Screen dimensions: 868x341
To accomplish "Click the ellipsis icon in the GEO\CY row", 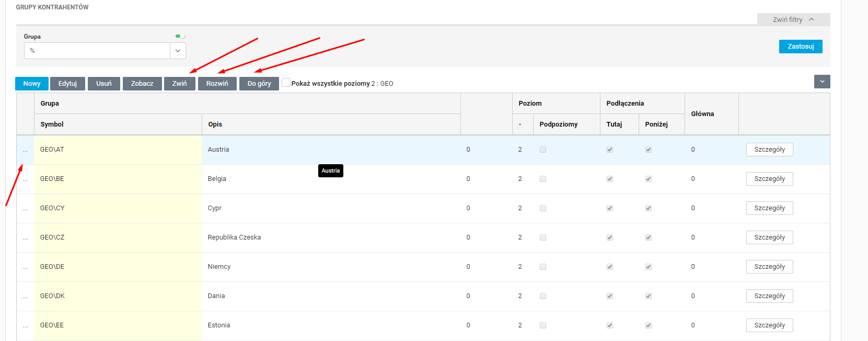I will point(25,209).
